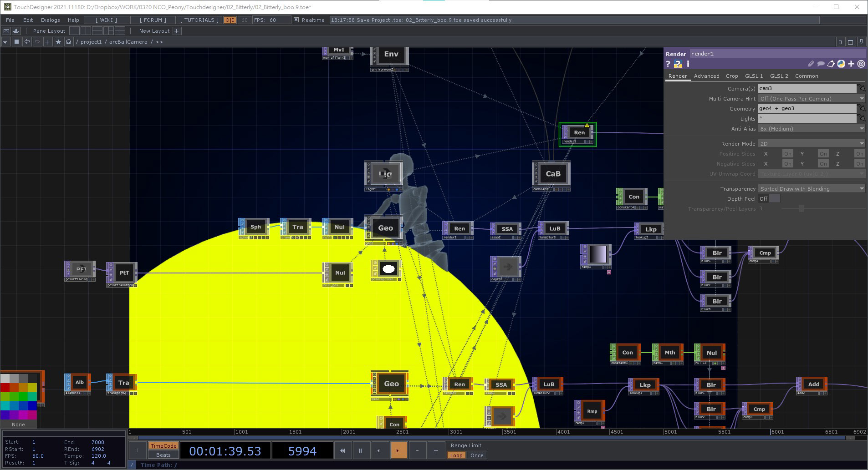The image size is (868, 470).
Task: Pick Geometry reference arrow icon
Action: point(861,108)
